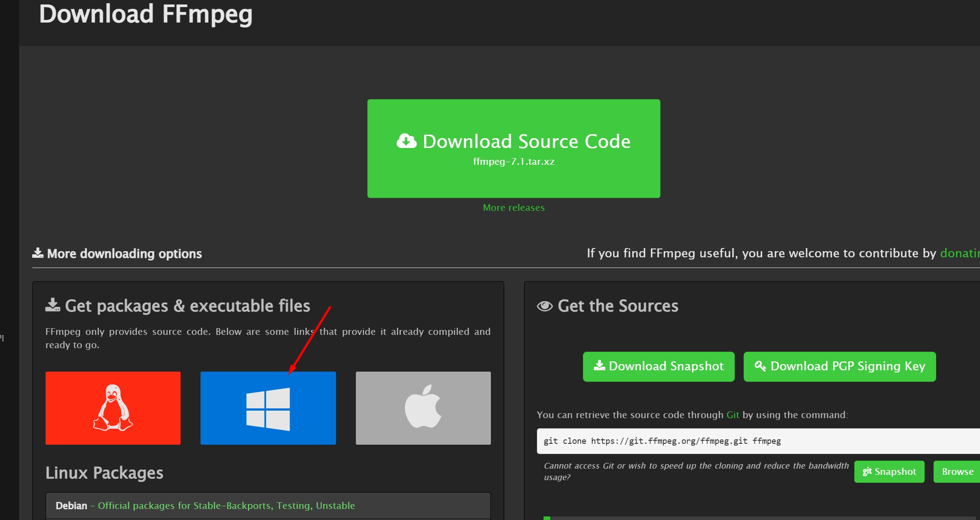
Task: Click the Browse button
Action: coord(957,472)
